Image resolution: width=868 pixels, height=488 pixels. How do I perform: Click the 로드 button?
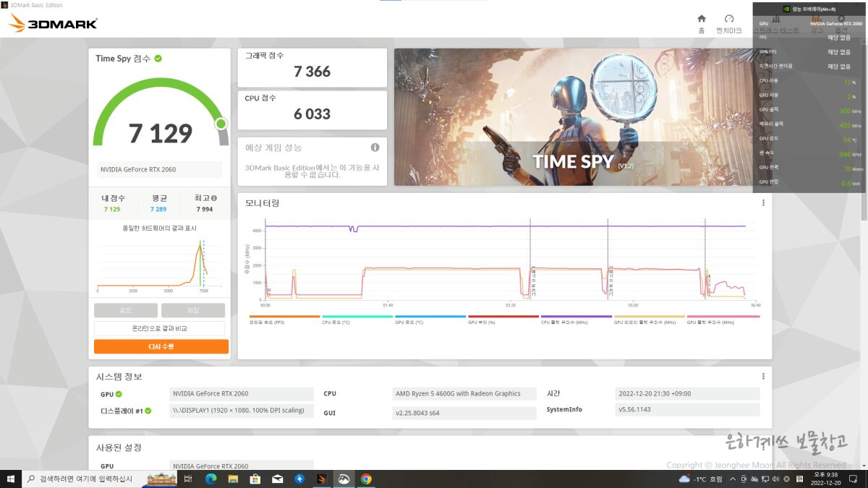[126, 310]
